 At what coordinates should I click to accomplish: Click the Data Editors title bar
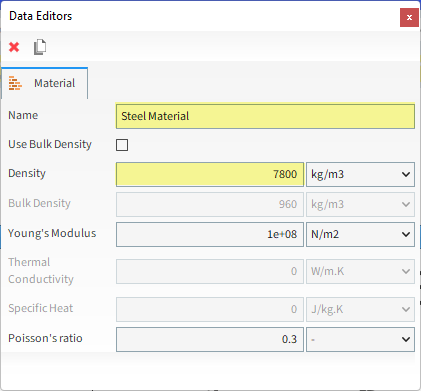tap(200, 16)
